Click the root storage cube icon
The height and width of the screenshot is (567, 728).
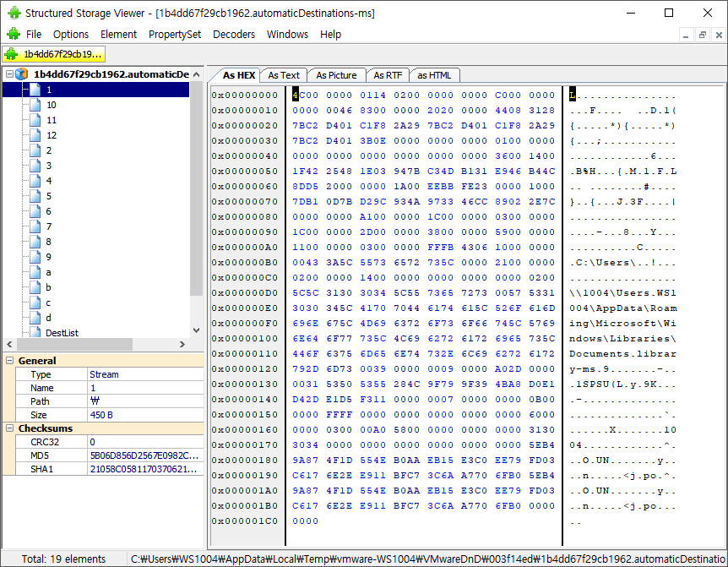click(21, 74)
